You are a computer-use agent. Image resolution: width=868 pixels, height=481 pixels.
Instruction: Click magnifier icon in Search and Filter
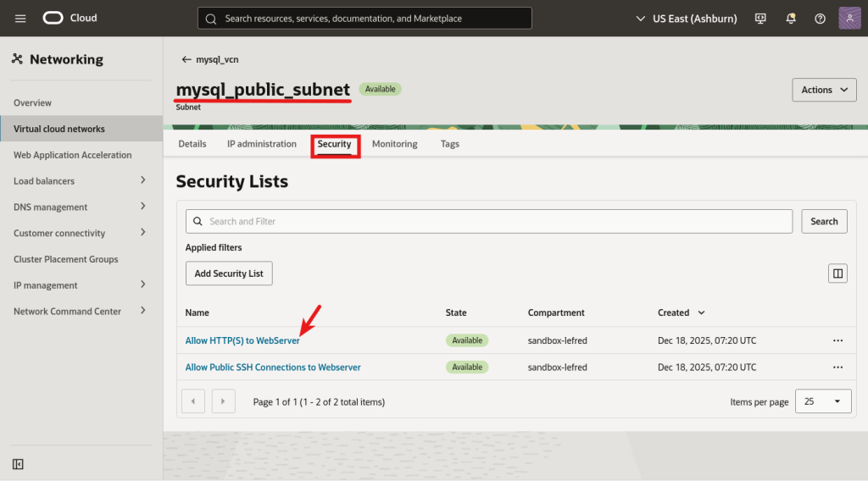pos(198,221)
